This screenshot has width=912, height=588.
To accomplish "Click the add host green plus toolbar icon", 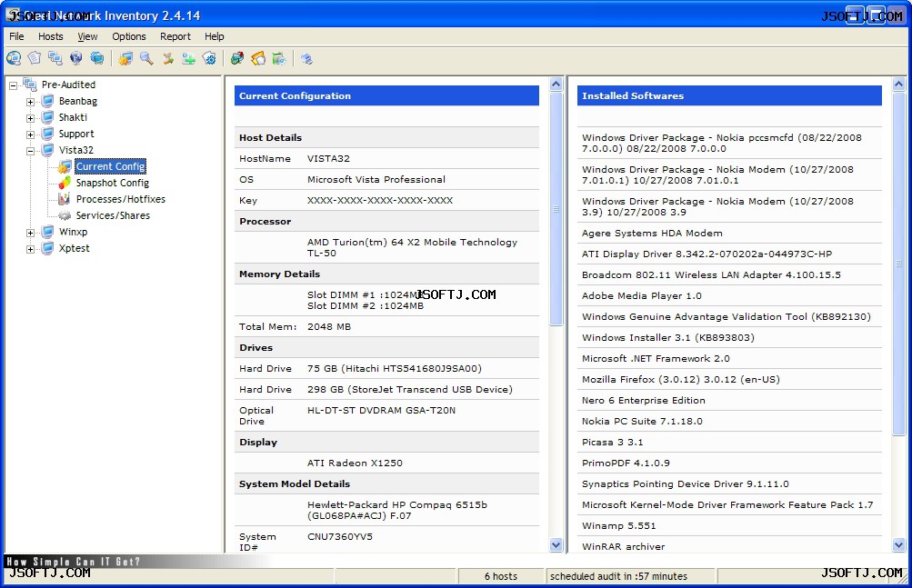I will click(188, 58).
